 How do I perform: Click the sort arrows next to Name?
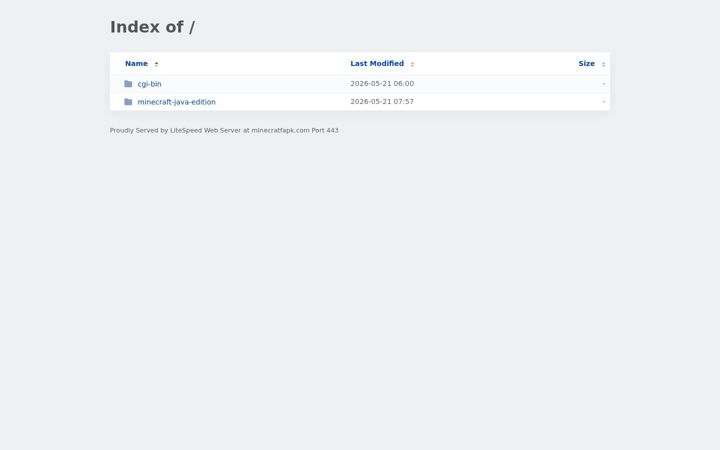tap(156, 64)
